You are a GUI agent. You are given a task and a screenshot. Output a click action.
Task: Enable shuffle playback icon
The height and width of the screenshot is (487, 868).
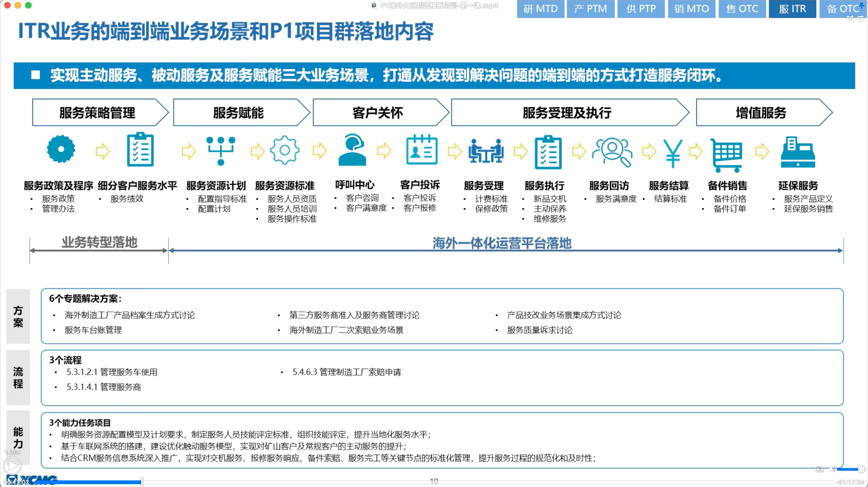click(x=850, y=19)
